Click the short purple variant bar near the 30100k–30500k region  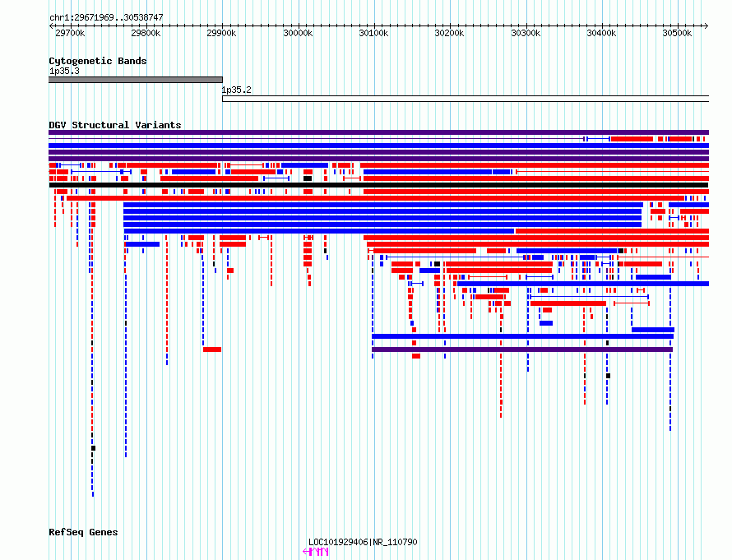[x=522, y=349]
